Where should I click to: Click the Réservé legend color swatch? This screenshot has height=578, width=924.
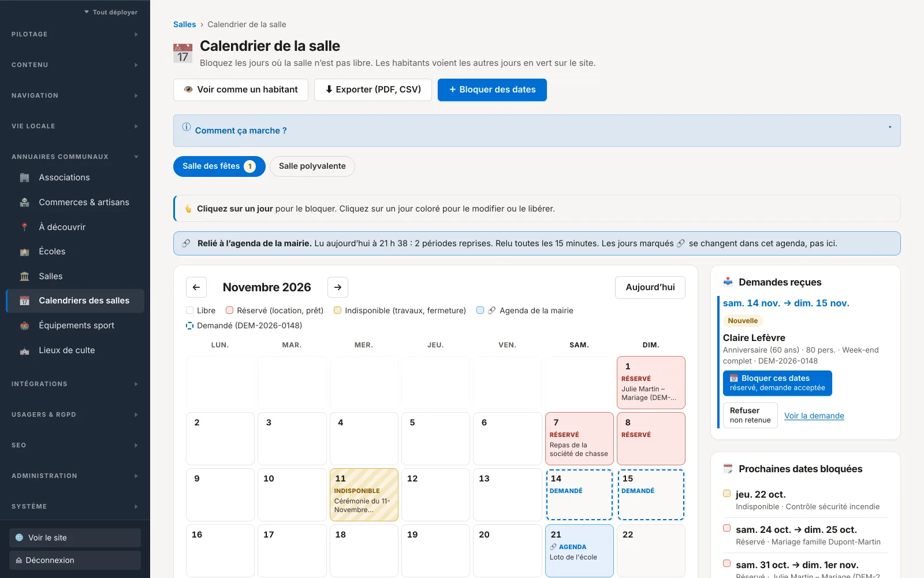point(229,310)
